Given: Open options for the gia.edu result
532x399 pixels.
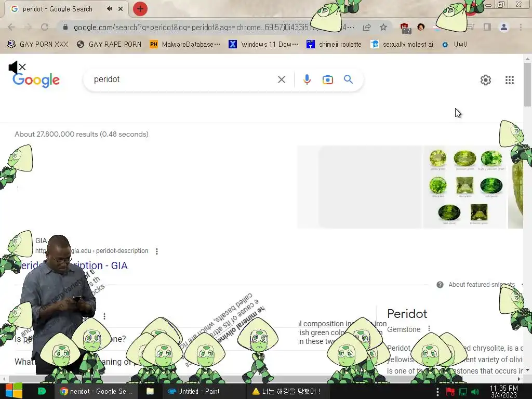Looking at the screenshot, I should pos(157,251).
